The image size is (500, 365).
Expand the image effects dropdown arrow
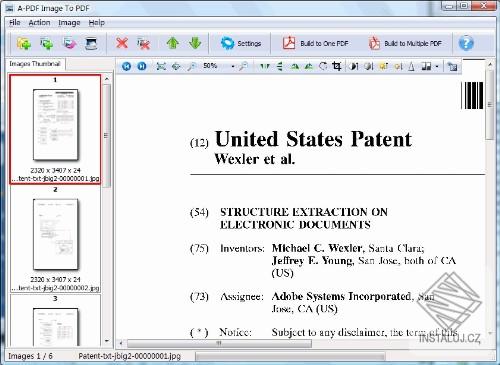pos(437,66)
